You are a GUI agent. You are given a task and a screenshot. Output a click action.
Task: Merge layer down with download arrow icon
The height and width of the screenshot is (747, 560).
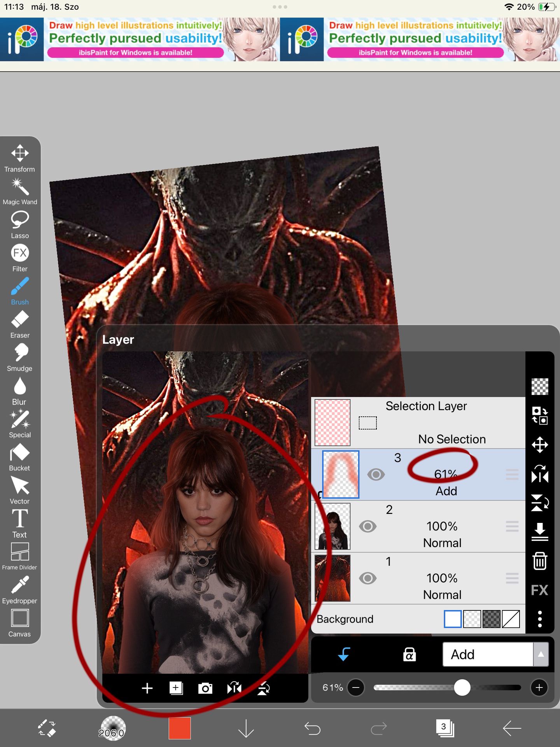coord(540,532)
